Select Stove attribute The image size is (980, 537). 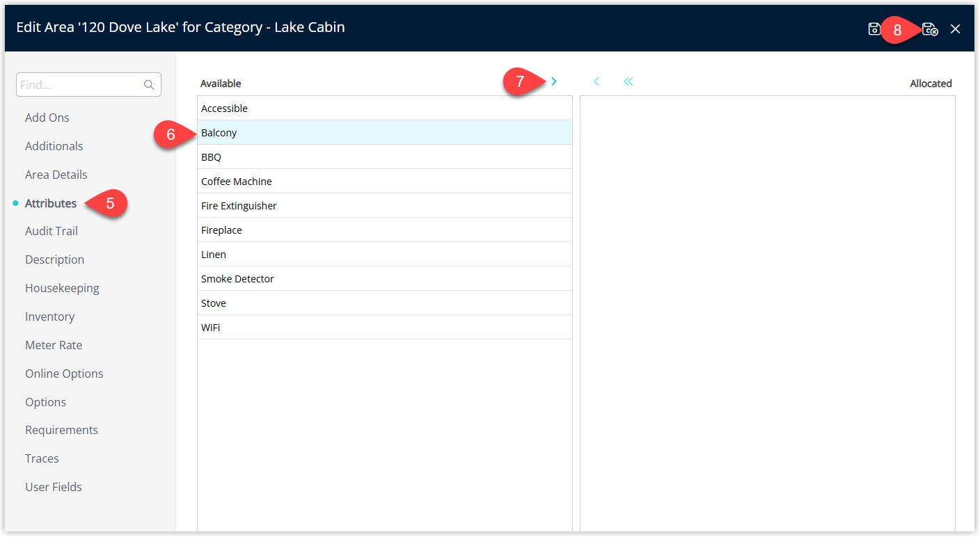point(385,303)
